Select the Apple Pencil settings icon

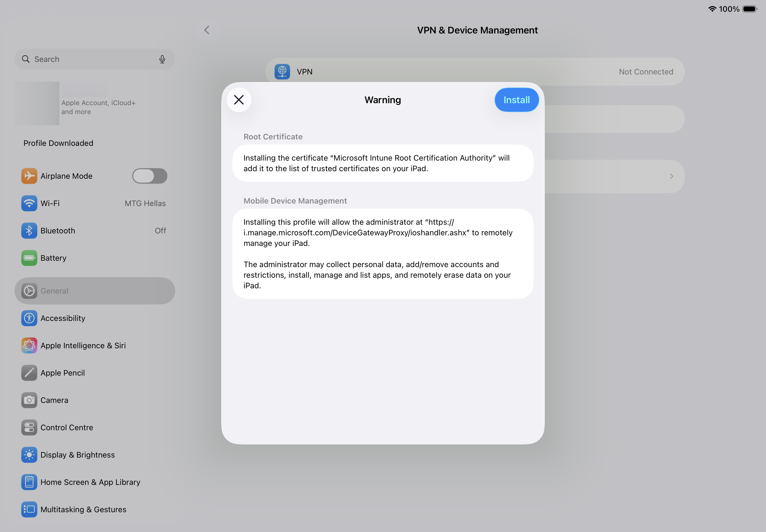(29, 373)
